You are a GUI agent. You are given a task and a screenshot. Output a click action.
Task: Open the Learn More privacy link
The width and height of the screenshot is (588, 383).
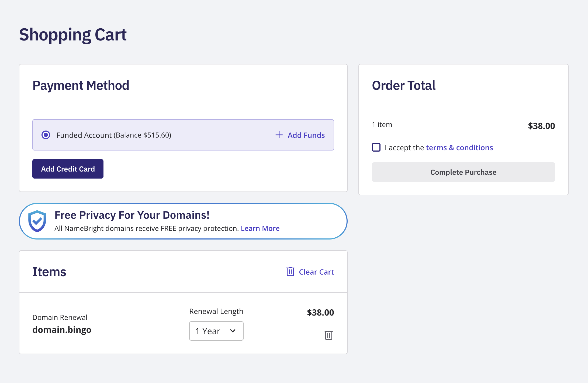pos(260,228)
